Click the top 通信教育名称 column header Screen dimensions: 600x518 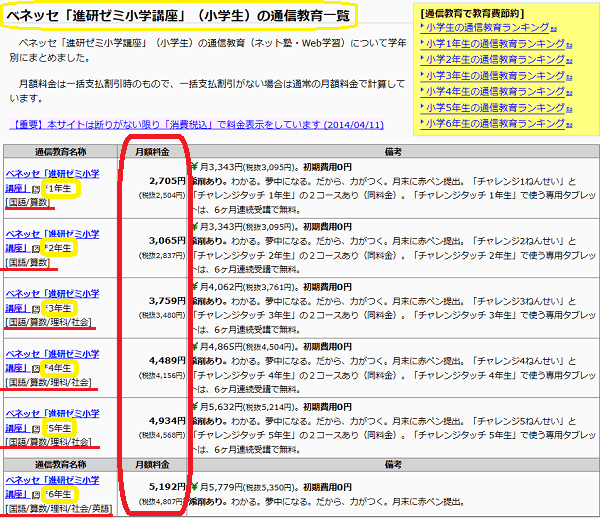60,152
